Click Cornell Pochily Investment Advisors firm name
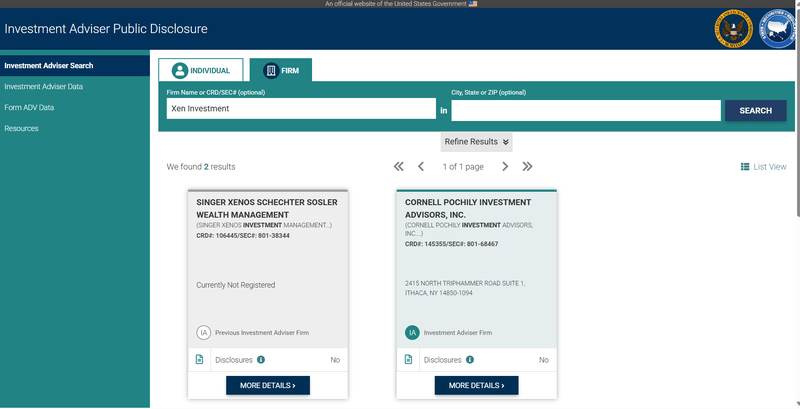 (x=468, y=209)
